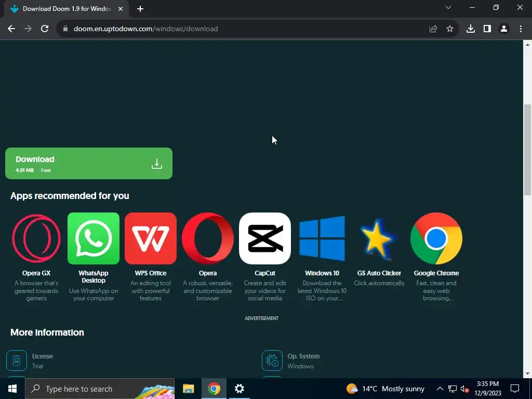
Task: Open the tab search dropdown arrow
Action: pyautogui.click(x=448, y=7)
